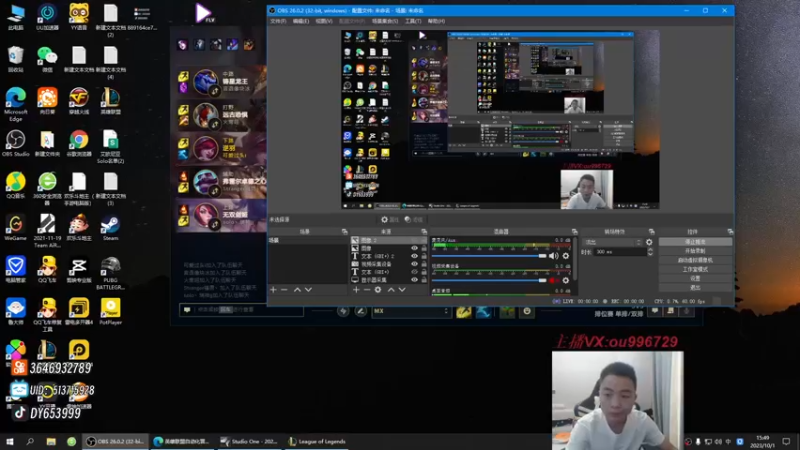This screenshot has width=800, height=450.
Task: Adjust the 视频采集设备 volume slider
Action: click(x=489, y=280)
